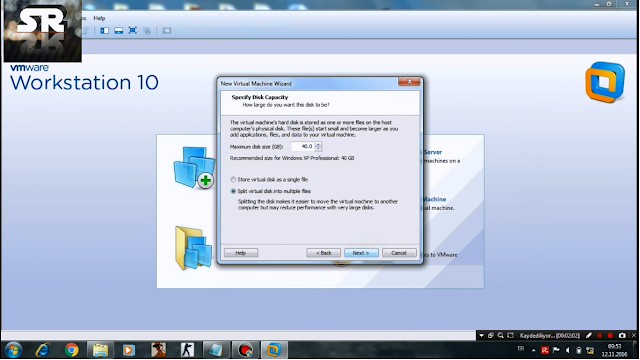Select Split virtual disk into multiple files
This screenshot has width=640, height=360.
[x=233, y=191]
